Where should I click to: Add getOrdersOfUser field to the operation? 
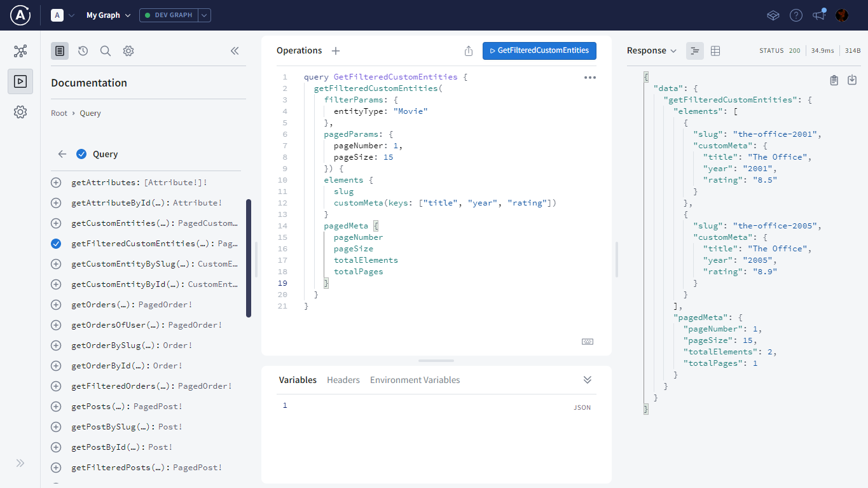(x=56, y=325)
